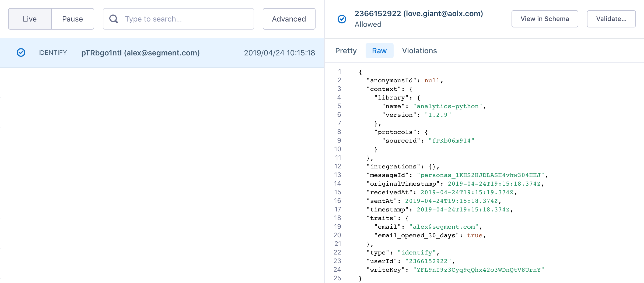Switch to the Pretty view tab
Screen dimensions: 644x283
point(346,51)
